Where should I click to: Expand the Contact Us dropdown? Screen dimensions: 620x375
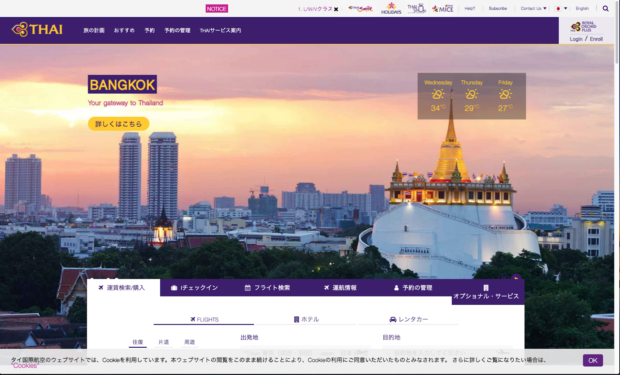tap(533, 8)
